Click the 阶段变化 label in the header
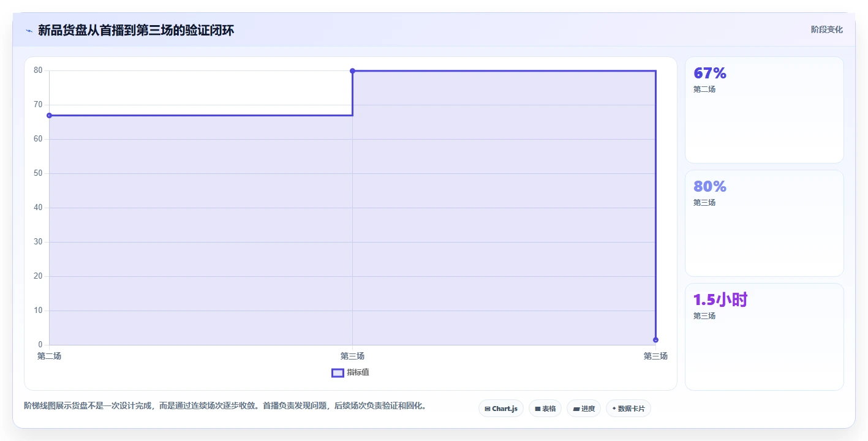The width and height of the screenshot is (868, 441). 826,29
